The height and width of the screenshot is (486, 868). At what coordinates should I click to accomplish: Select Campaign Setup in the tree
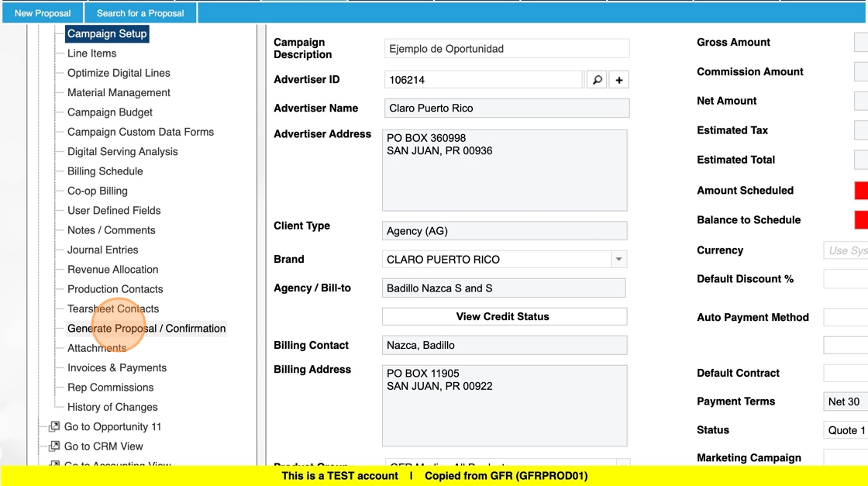pyautogui.click(x=107, y=34)
